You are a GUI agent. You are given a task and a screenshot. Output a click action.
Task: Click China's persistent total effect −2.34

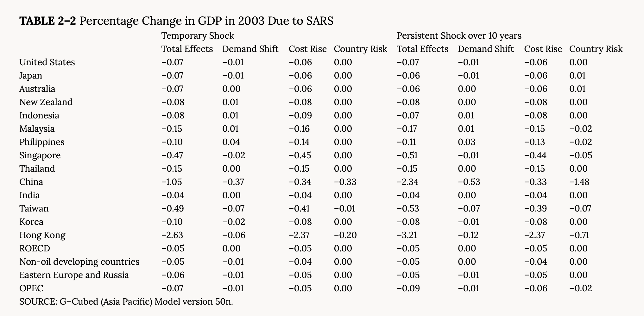tap(407, 182)
